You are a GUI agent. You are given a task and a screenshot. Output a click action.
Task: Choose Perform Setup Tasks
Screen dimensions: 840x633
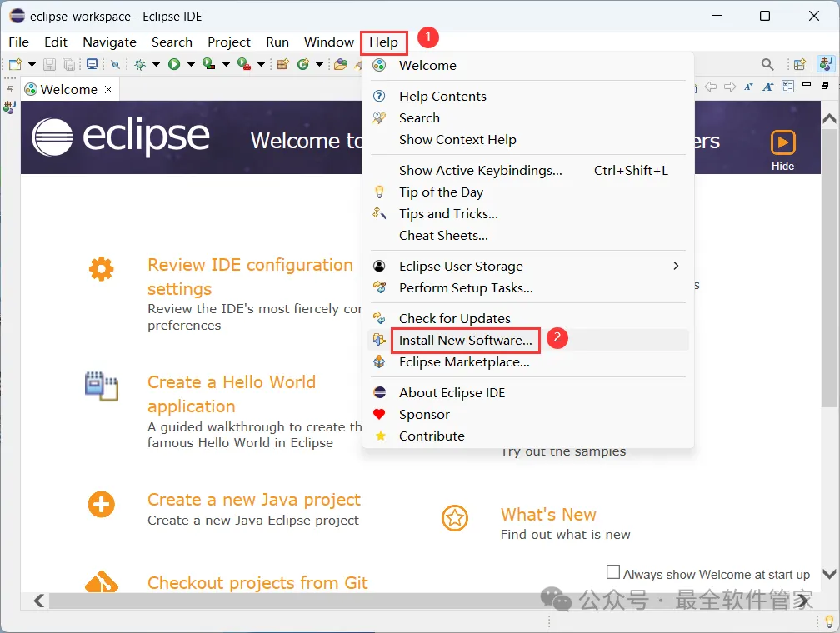tap(528, 287)
